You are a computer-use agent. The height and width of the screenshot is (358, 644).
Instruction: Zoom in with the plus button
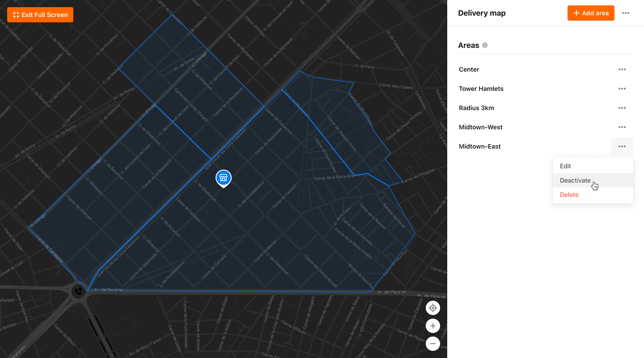point(432,326)
